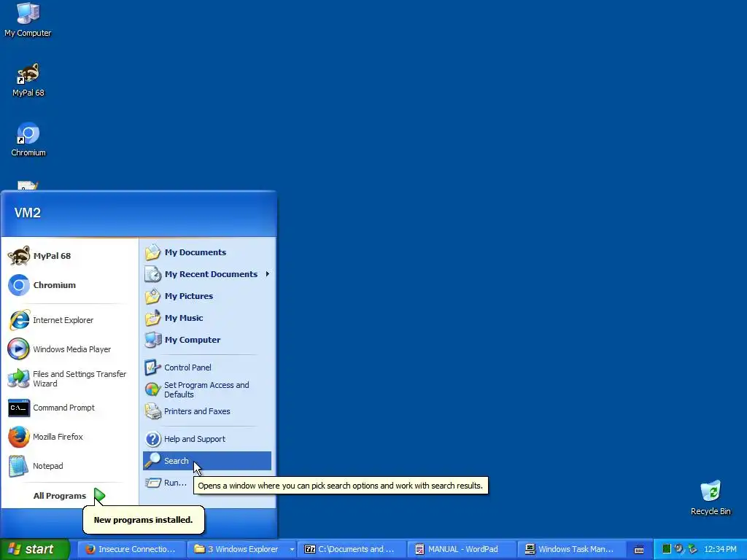Viewport: 747px width, 560px height.
Task: Switch to MANUAL - WordPad taskbar button
Action: point(460,549)
